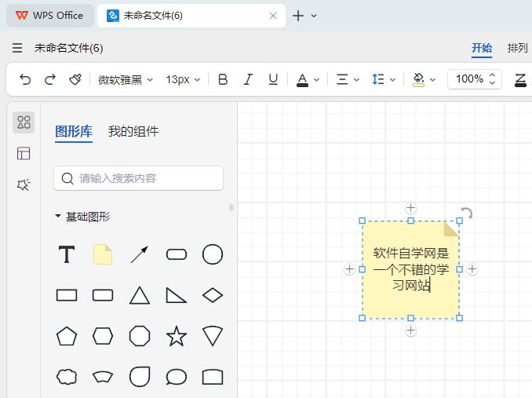
Task: Increase zoom with the up stepper
Action: (492, 75)
